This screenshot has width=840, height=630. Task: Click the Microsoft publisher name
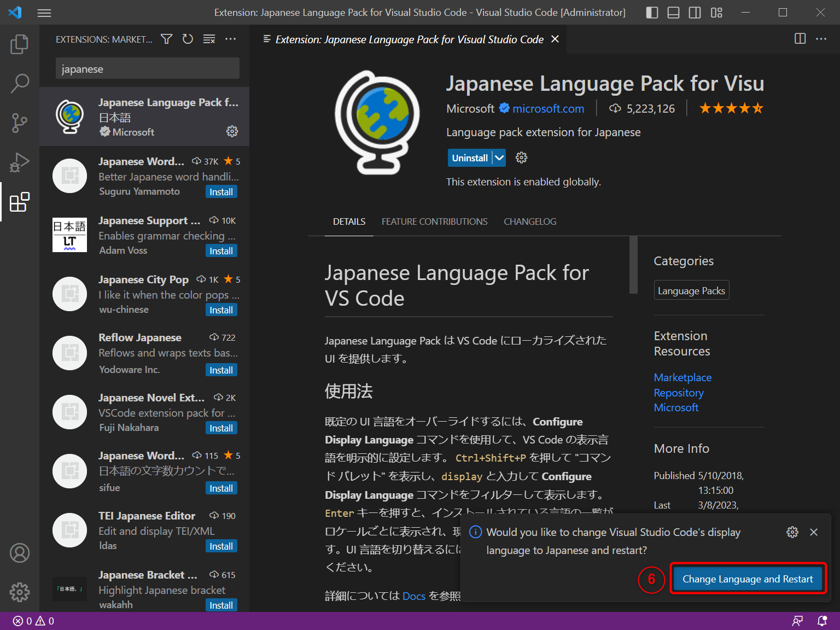tap(470, 108)
